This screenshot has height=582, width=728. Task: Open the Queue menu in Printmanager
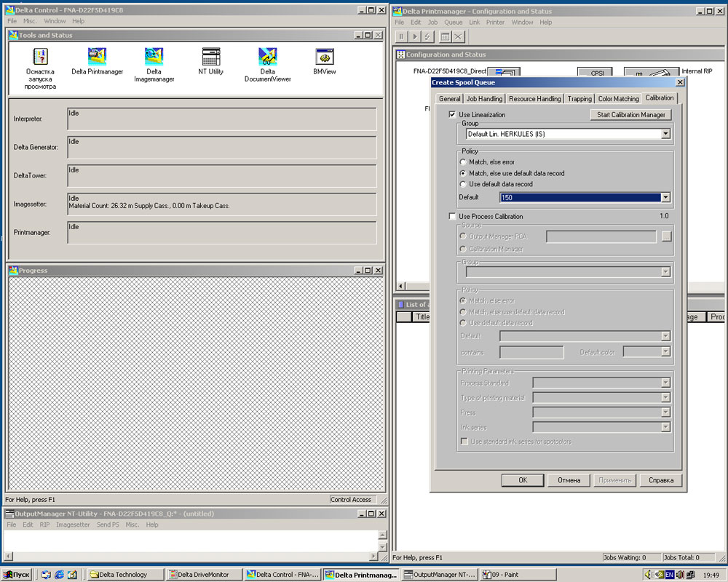pyautogui.click(x=453, y=23)
